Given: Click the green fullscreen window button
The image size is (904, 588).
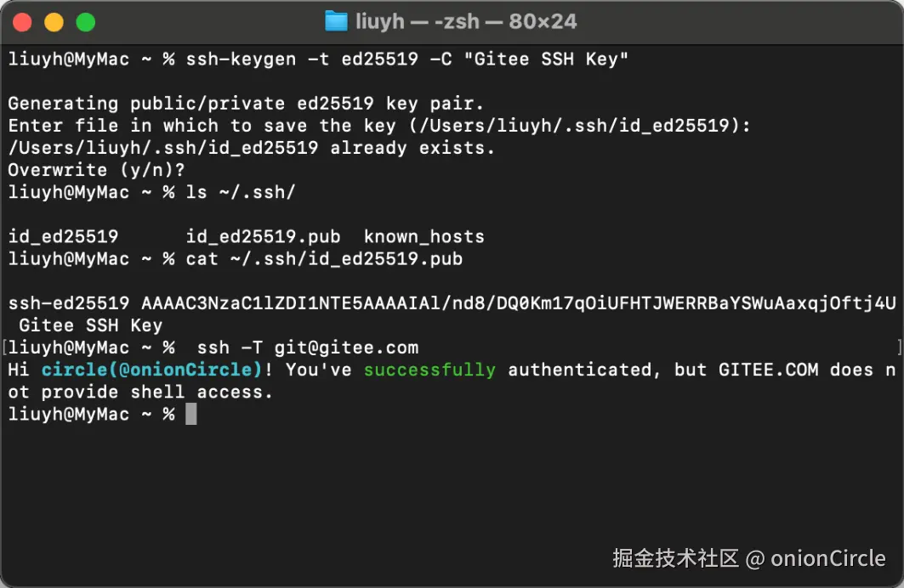Looking at the screenshot, I should (85, 22).
